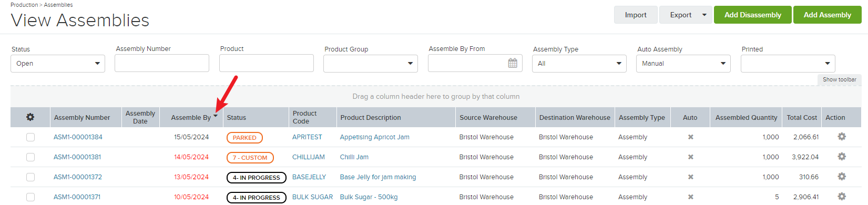
Task: Open action gear for ASM1-00001371
Action: (x=842, y=197)
